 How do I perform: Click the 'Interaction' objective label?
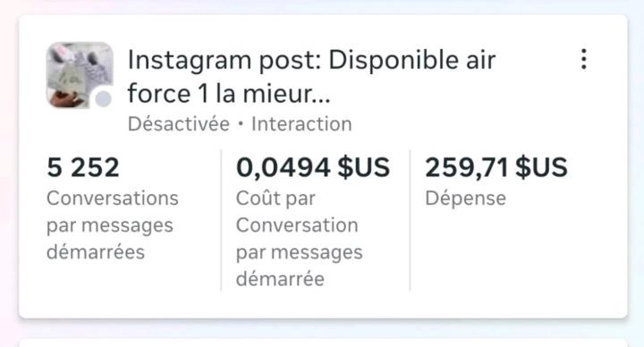click(302, 124)
